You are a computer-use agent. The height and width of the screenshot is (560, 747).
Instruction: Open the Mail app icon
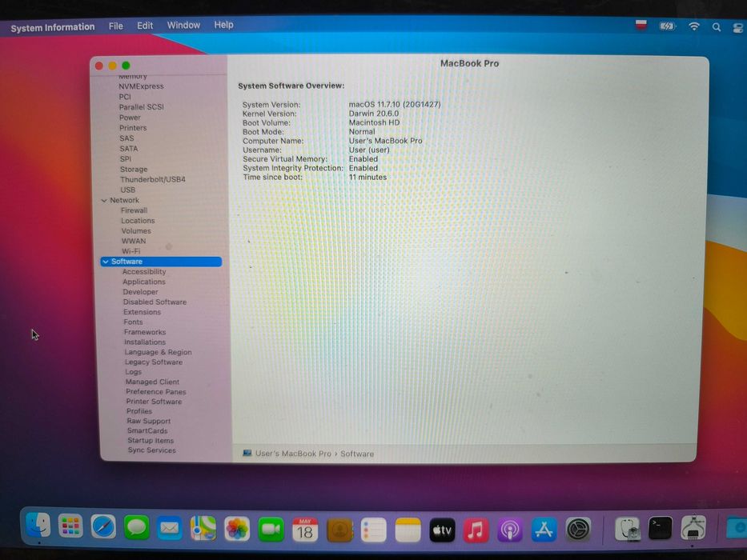point(170,528)
